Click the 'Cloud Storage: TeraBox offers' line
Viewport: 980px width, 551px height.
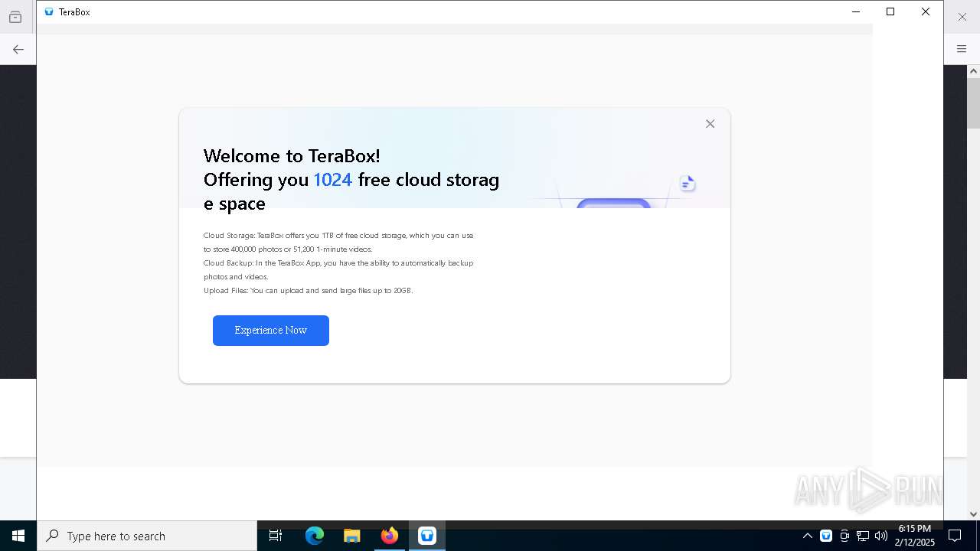[x=338, y=236]
